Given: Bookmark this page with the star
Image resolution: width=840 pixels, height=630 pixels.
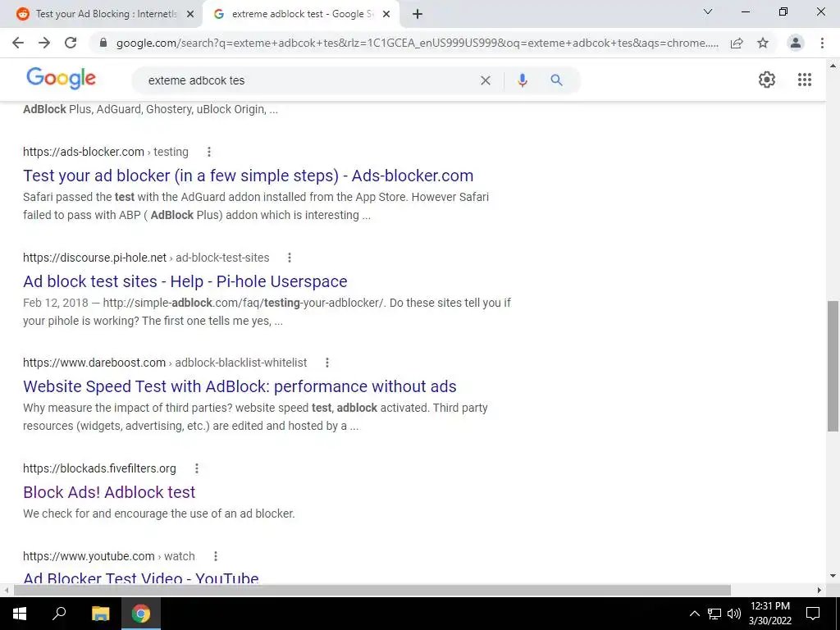Looking at the screenshot, I should [763, 43].
